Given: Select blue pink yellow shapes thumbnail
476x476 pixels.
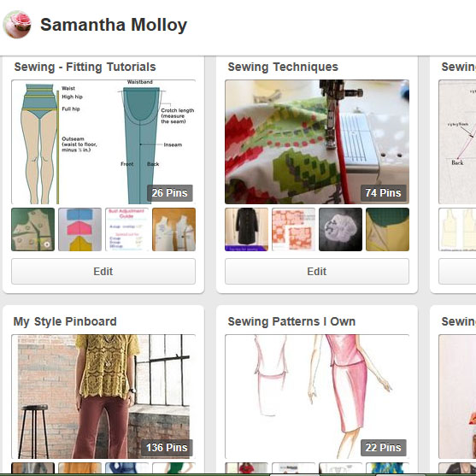Looking at the screenshot, I should [79, 230].
